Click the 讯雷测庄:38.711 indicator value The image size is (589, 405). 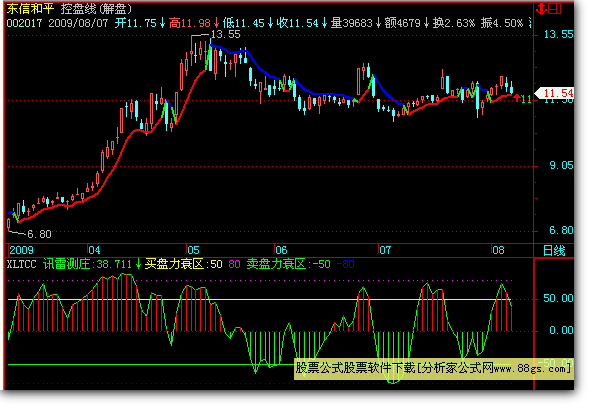[88, 264]
